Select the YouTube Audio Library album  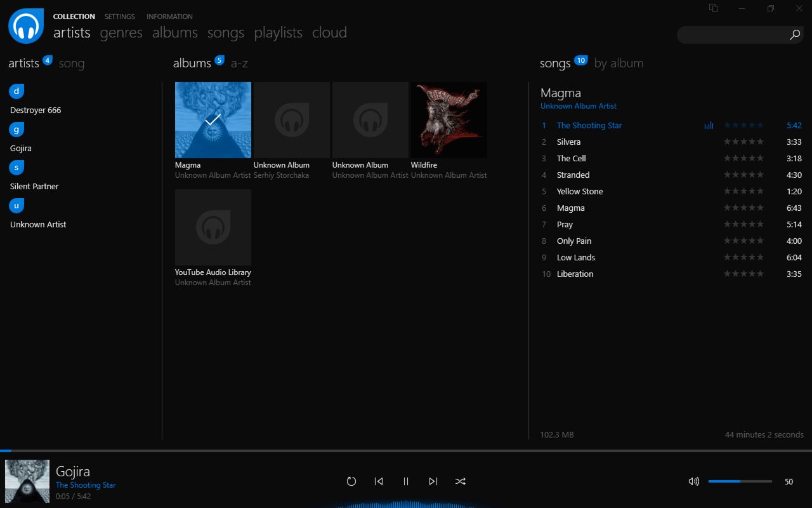[x=213, y=227]
